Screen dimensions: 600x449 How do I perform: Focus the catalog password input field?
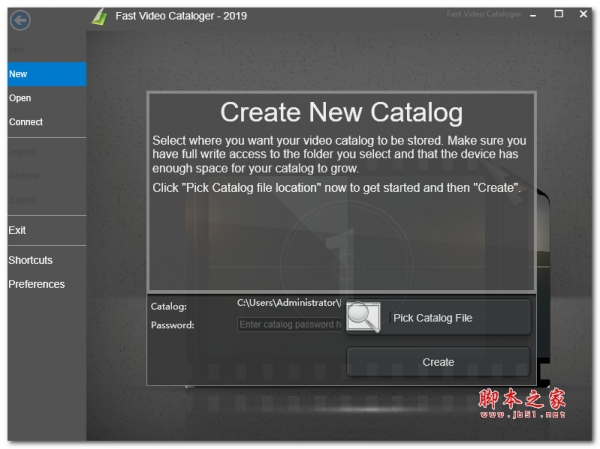tap(289, 325)
